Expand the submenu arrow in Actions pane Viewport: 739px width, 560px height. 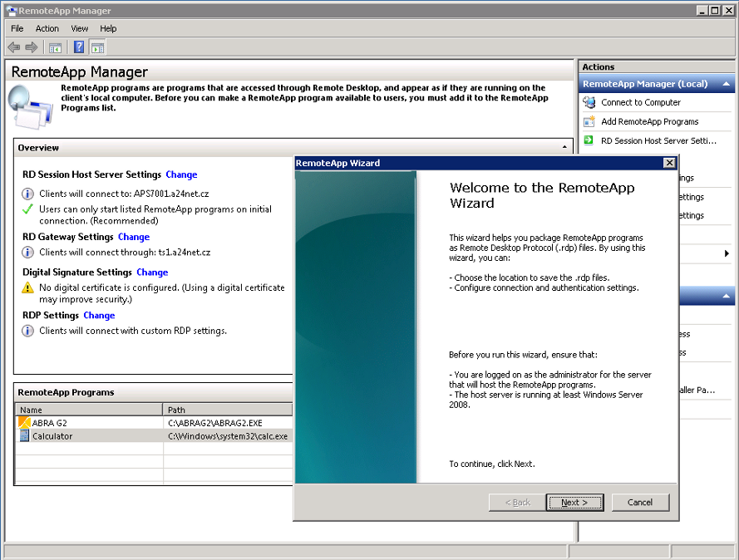coord(727,253)
